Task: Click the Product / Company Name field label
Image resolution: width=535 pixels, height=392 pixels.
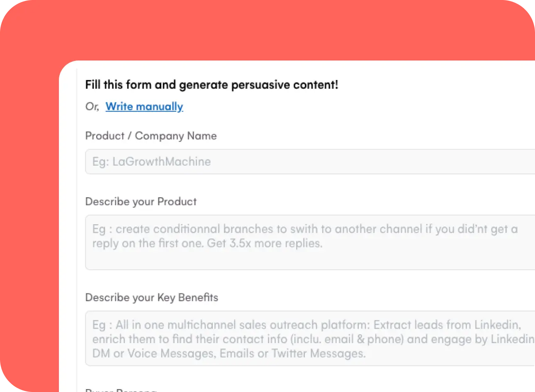Action: click(151, 136)
